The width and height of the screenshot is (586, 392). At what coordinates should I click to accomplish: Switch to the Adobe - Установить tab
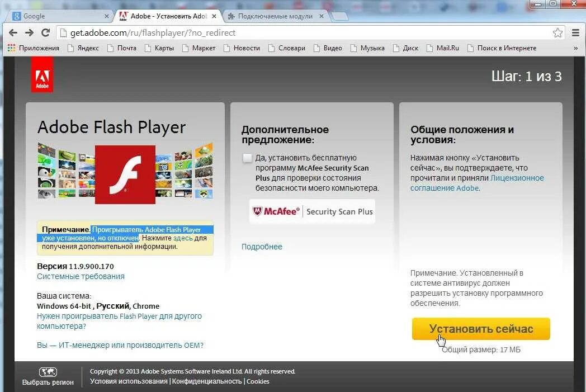[x=168, y=16]
